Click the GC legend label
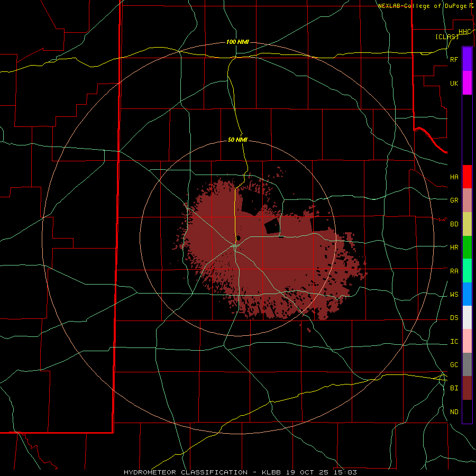This screenshot has width=476, height=476. (x=454, y=365)
